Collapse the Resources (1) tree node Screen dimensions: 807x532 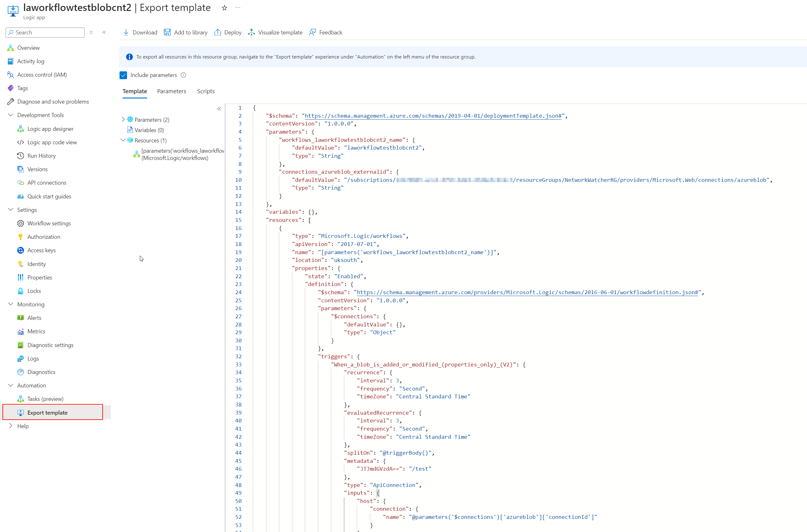(x=123, y=140)
